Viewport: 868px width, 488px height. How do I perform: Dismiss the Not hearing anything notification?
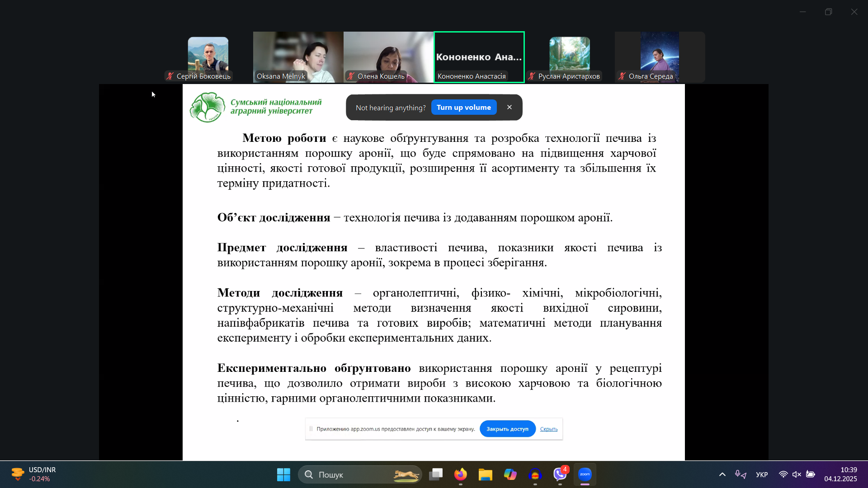coord(509,108)
